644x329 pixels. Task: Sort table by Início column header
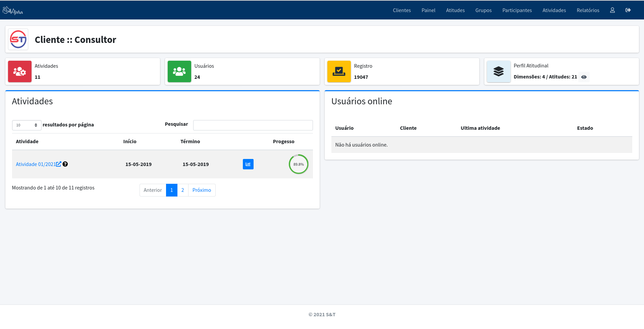click(x=130, y=142)
